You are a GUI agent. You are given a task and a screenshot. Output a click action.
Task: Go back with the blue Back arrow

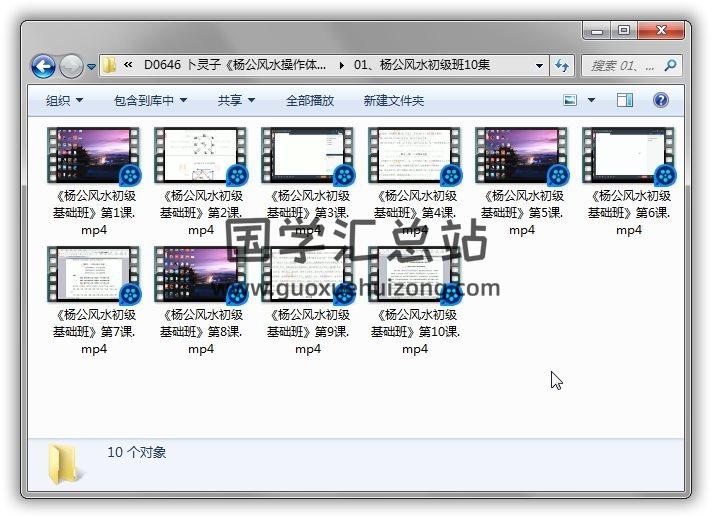pos(43,66)
